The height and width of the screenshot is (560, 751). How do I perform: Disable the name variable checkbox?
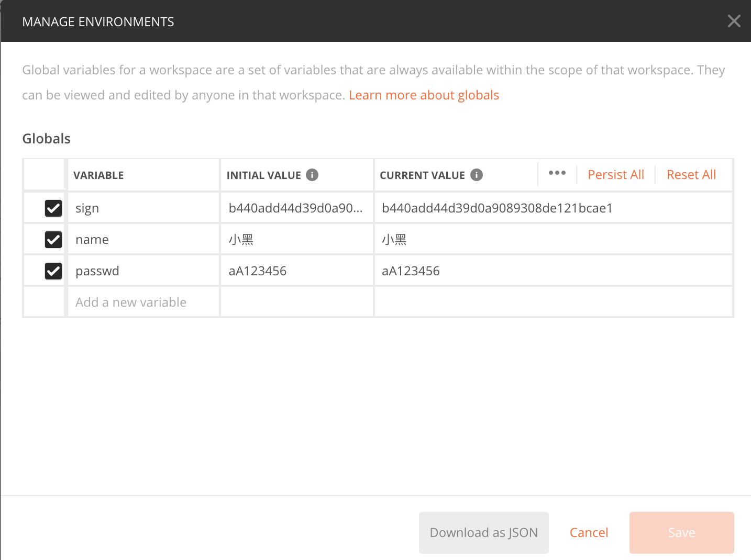[53, 240]
